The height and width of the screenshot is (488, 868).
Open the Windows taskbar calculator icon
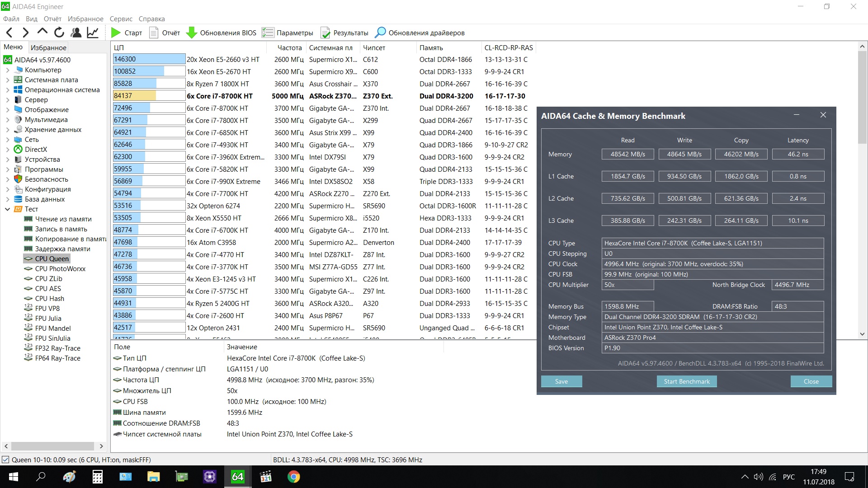pos(97,477)
